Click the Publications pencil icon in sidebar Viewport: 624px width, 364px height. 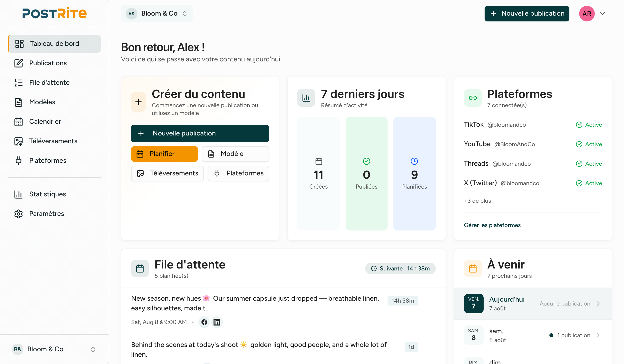[19, 63]
